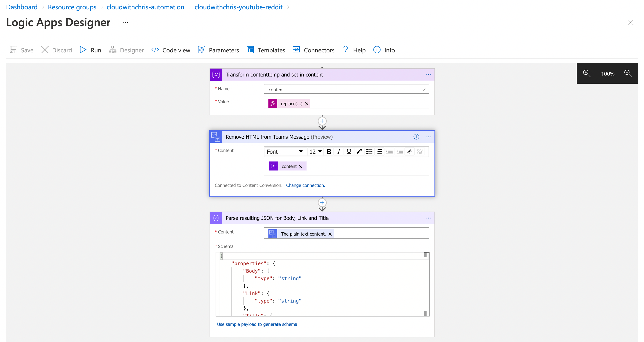Remove the replace(...) expression token
The width and height of the screenshot is (644, 342).
pos(307,104)
